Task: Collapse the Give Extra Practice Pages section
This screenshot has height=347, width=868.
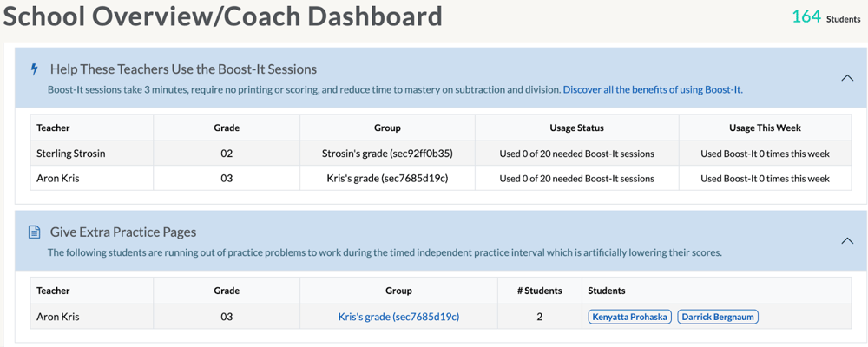Action: click(847, 241)
